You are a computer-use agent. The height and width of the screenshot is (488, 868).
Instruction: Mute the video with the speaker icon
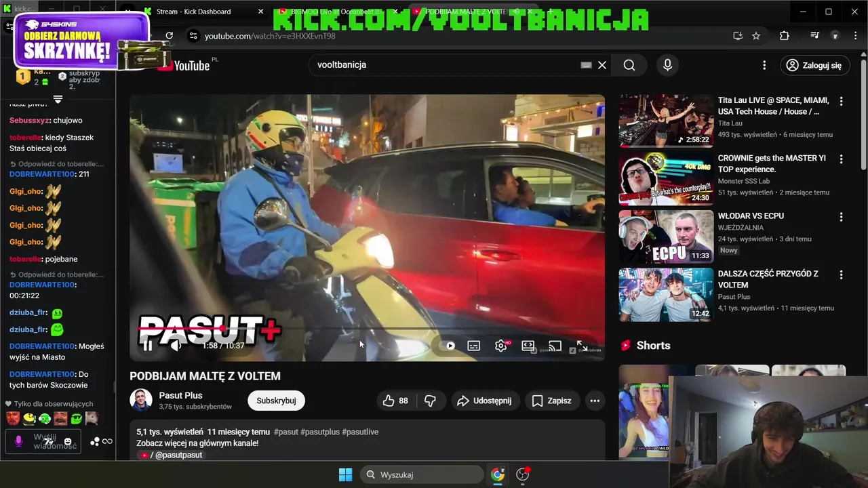click(x=176, y=346)
